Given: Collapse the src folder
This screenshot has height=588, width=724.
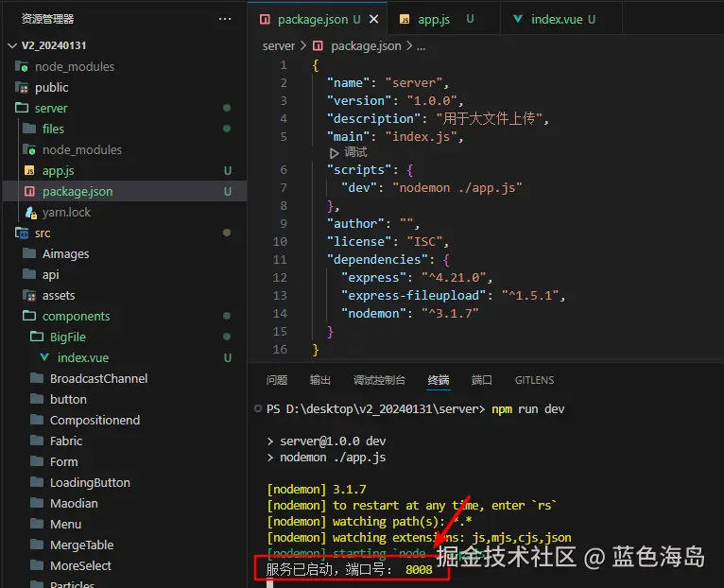Looking at the screenshot, I should 43,233.
